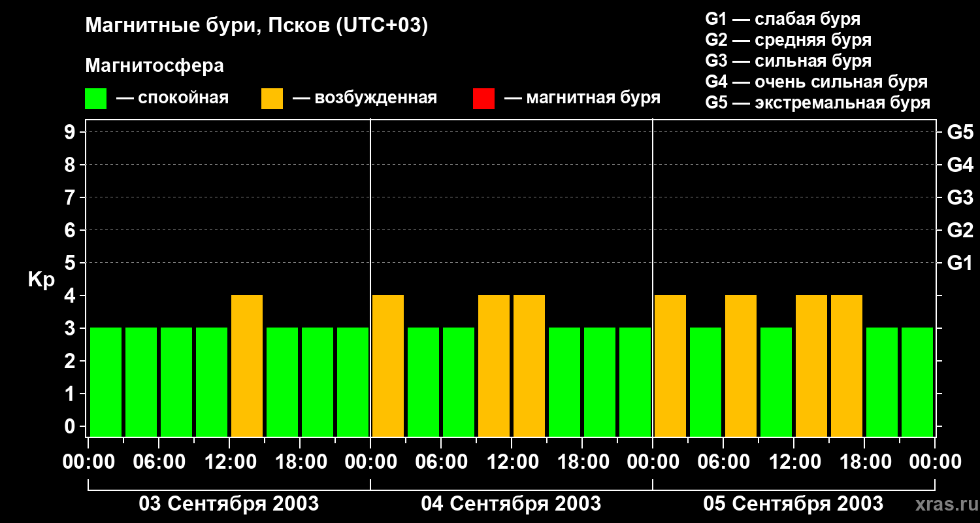Click the '04 Сентября 2003' date label
The width and height of the screenshot is (980, 523).
[511, 504]
